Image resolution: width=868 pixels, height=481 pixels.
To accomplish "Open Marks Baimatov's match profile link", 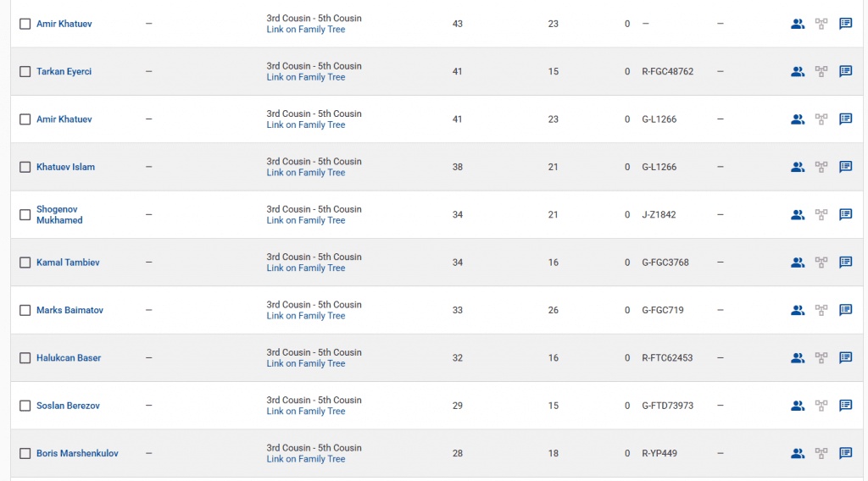I will pyautogui.click(x=70, y=310).
